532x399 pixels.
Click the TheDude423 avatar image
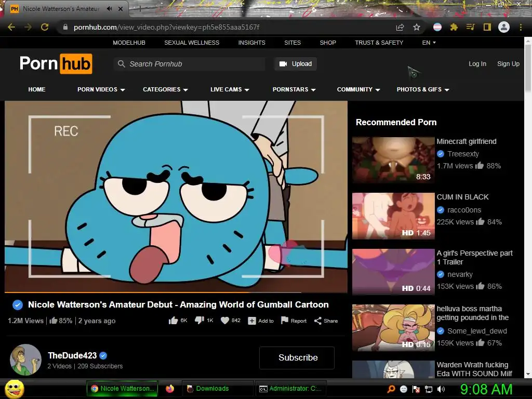click(26, 360)
